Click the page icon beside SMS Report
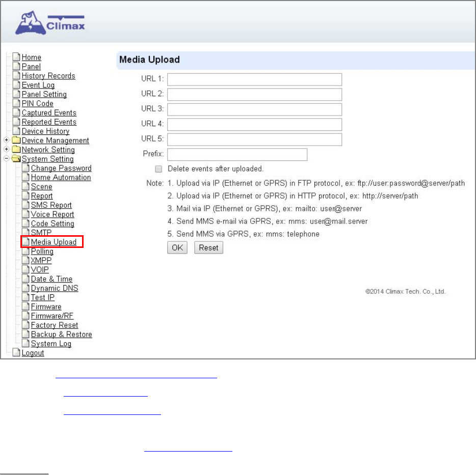The image size is (476, 475). [26, 205]
